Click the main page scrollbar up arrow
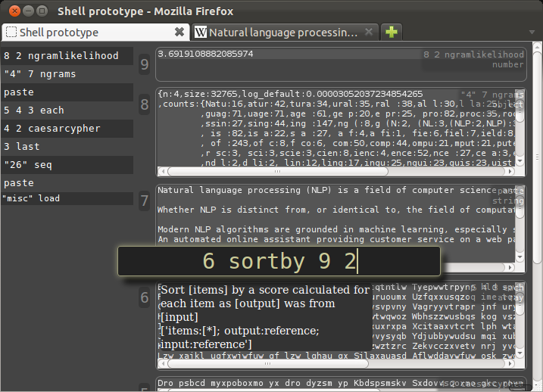Screen dimensions: 543x392 (537, 46)
